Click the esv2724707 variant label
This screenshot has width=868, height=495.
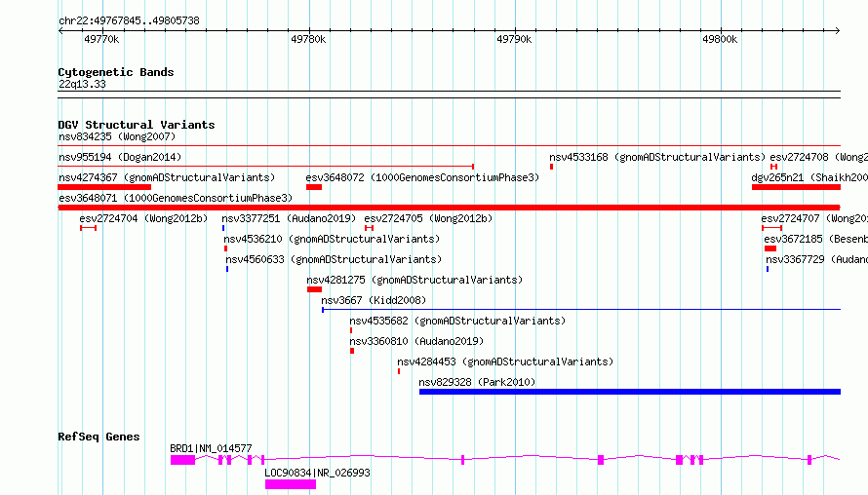814,218
